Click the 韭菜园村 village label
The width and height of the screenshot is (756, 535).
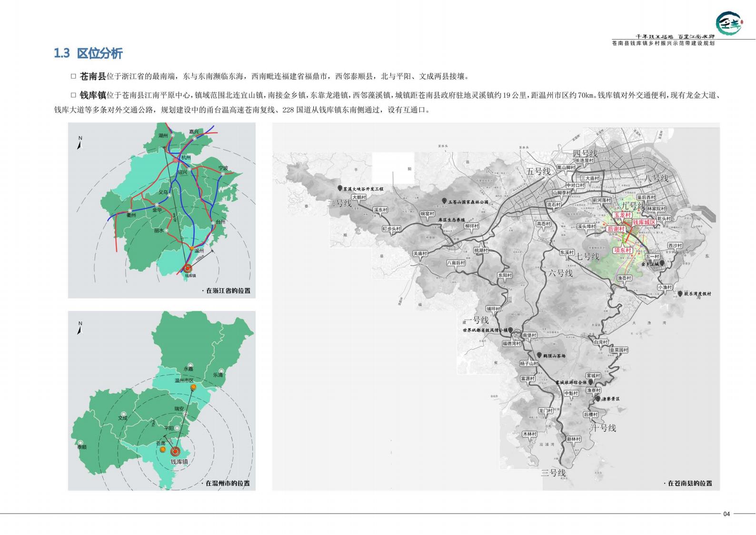click(x=619, y=350)
